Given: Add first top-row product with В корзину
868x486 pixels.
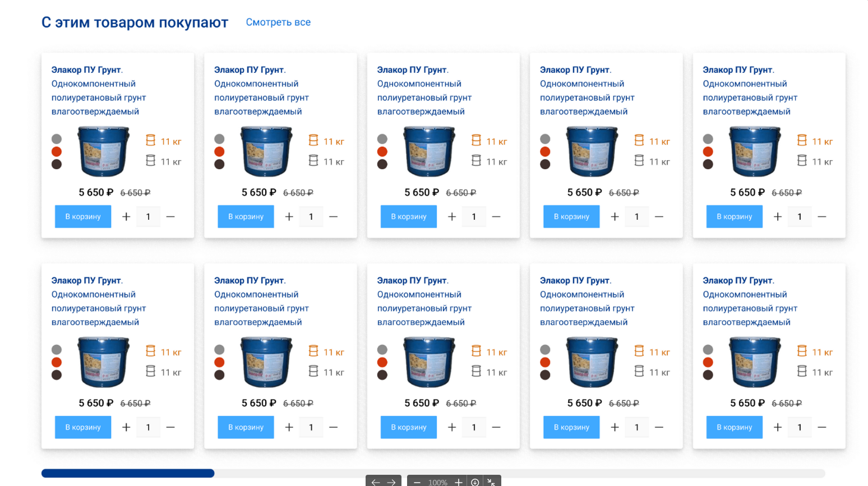Looking at the screenshot, I should pos(83,216).
